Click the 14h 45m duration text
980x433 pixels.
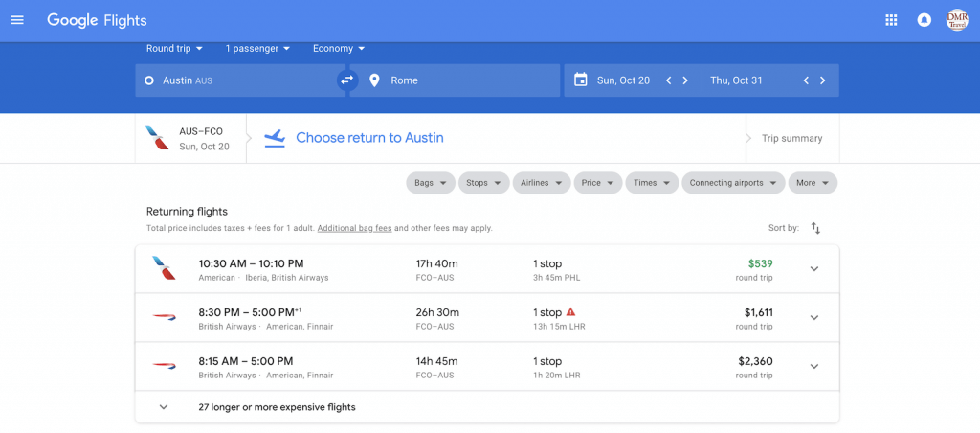[436, 361]
